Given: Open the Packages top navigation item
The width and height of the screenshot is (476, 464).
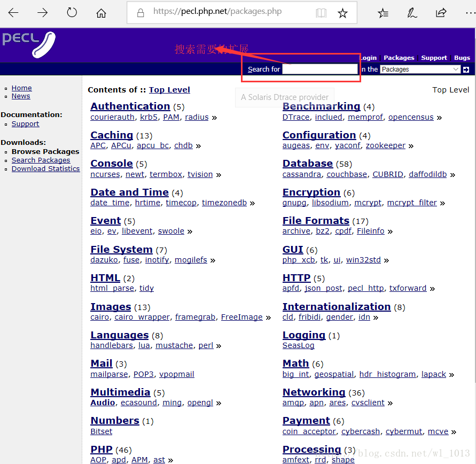Looking at the screenshot, I should point(399,58).
